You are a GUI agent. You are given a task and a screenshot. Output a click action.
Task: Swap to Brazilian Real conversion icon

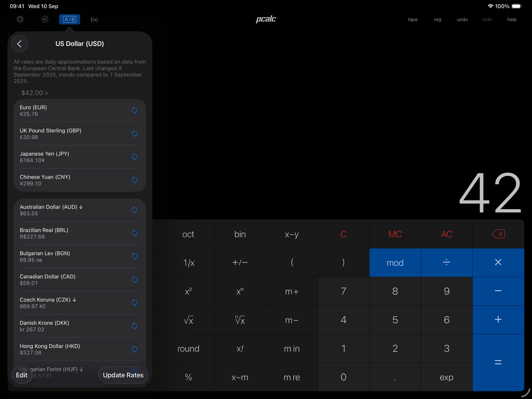pos(134,233)
